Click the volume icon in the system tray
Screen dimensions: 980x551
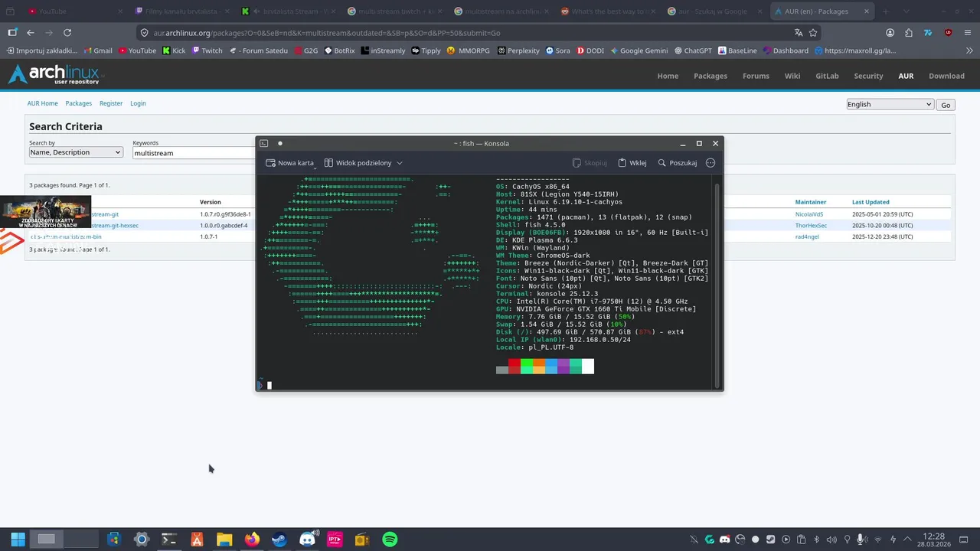tap(831, 540)
